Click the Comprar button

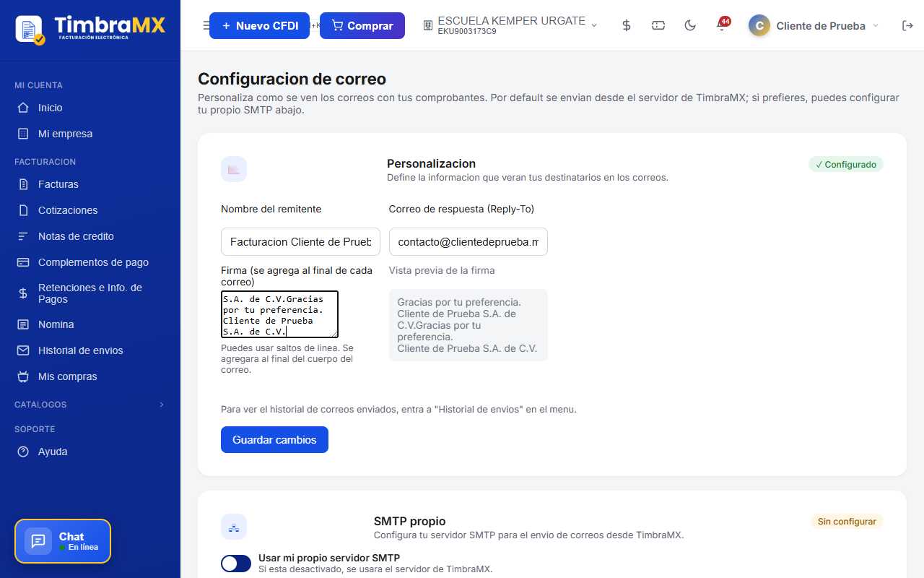tap(362, 25)
